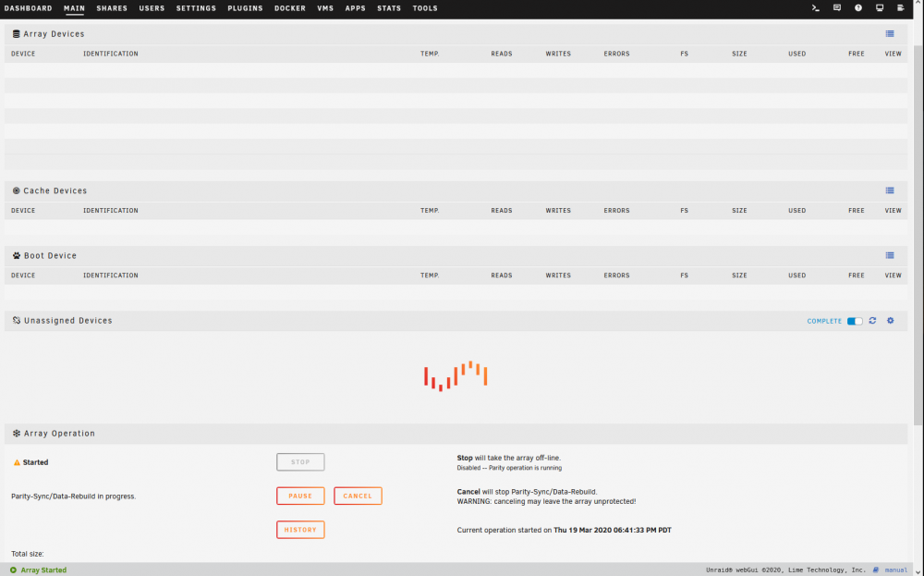Open the feedback icon in top bar

tap(837, 8)
